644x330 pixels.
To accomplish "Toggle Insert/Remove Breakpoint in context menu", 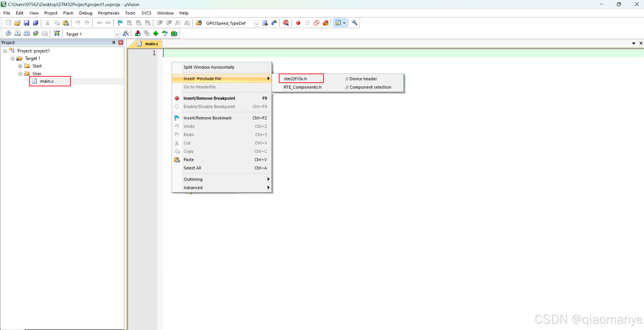I will pyautogui.click(x=209, y=98).
